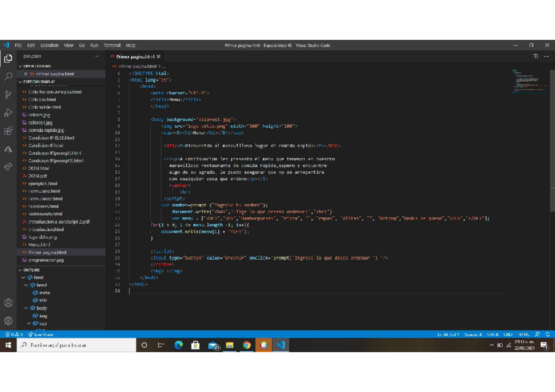The height and width of the screenshot is (392, 555).
Task: Collapse the body node in Outline
Action: coord(26,308)
